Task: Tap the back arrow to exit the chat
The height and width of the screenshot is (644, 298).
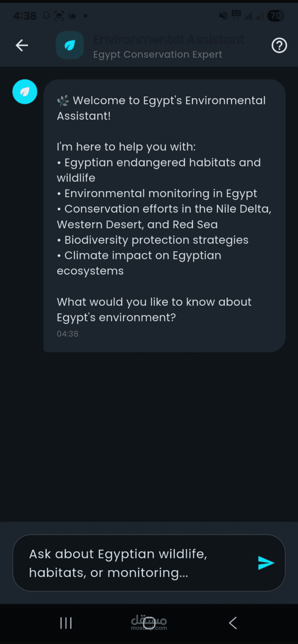Action: tap(21, 45)
